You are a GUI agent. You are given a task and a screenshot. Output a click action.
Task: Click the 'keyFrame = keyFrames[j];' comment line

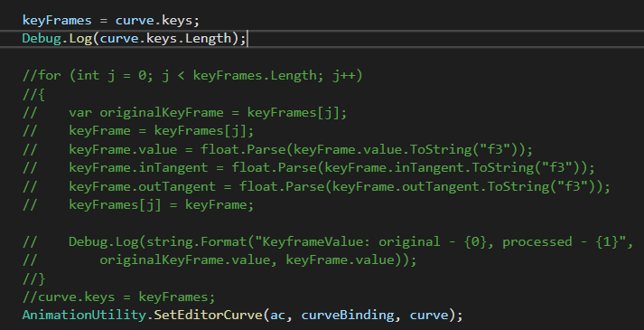click(138, 131)
